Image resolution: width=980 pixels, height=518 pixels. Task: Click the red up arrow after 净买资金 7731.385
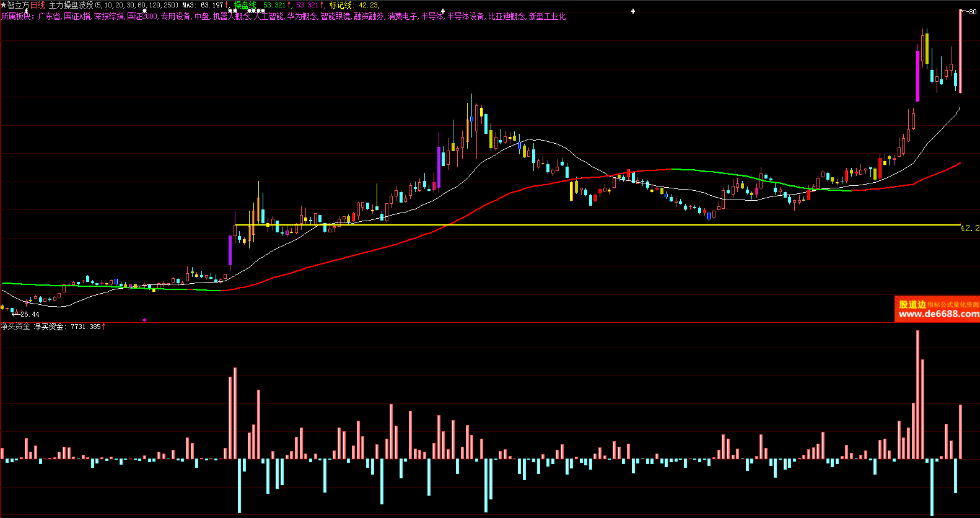click(104, 327)
